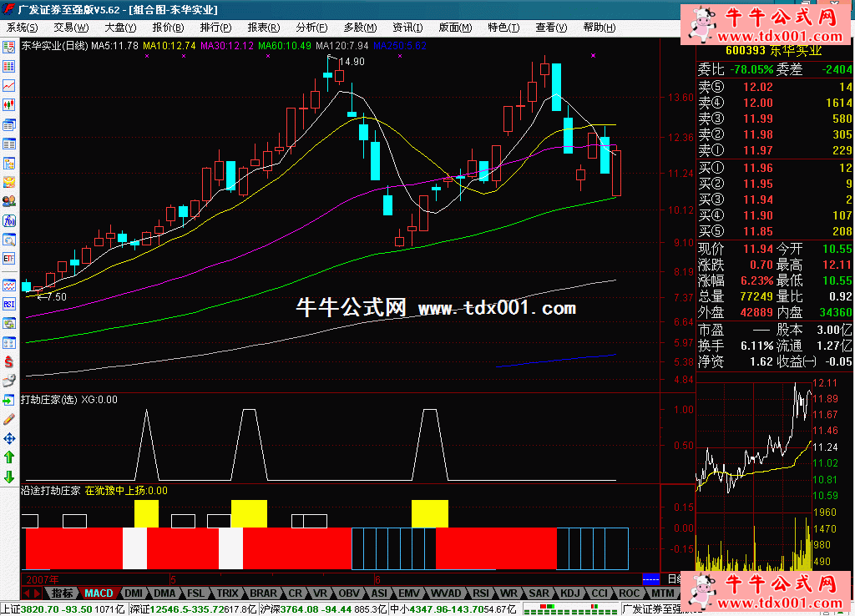This screenshot has height=616, width=855.
Task: Click the RSI indicator icon in sidebar
Action: 8,304
